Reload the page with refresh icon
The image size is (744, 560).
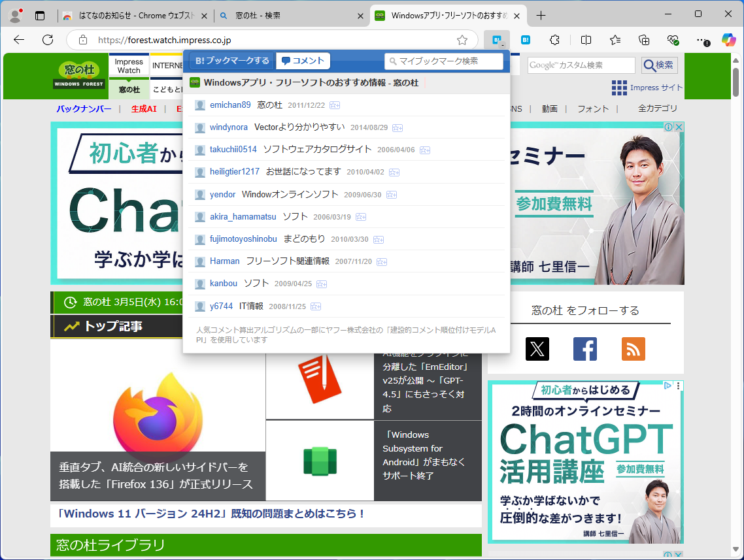click(x=47, y=40)
